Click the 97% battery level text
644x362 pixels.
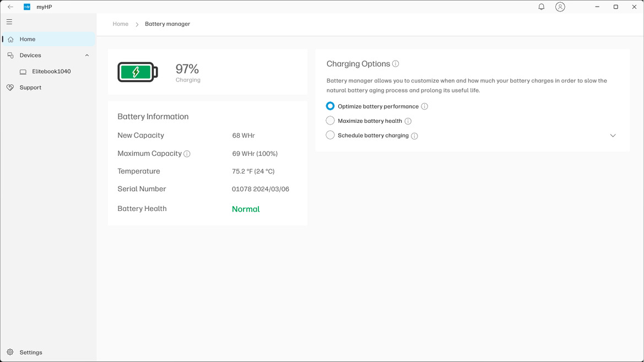[x=187, y=69]
